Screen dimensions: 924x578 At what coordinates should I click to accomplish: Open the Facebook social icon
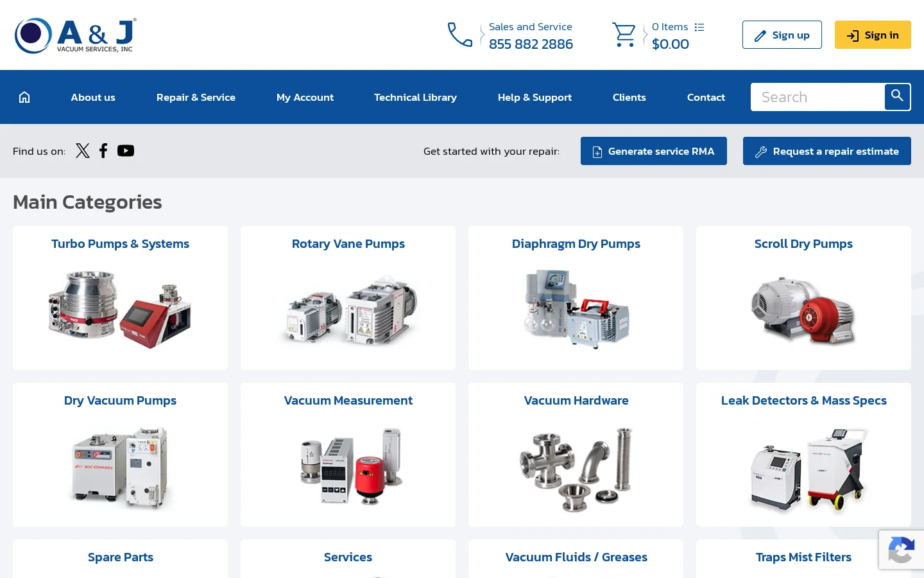click(x=103, y=151)
